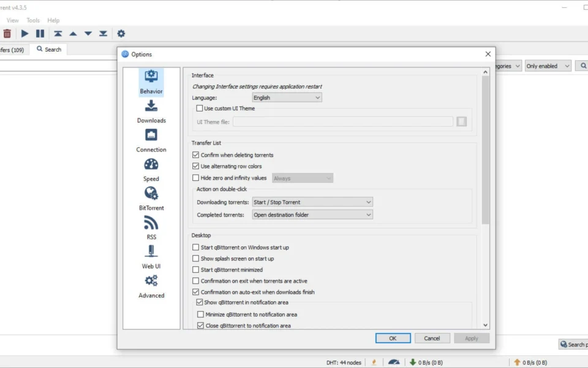Open the Language dropdown set to English

click(287, 98)
